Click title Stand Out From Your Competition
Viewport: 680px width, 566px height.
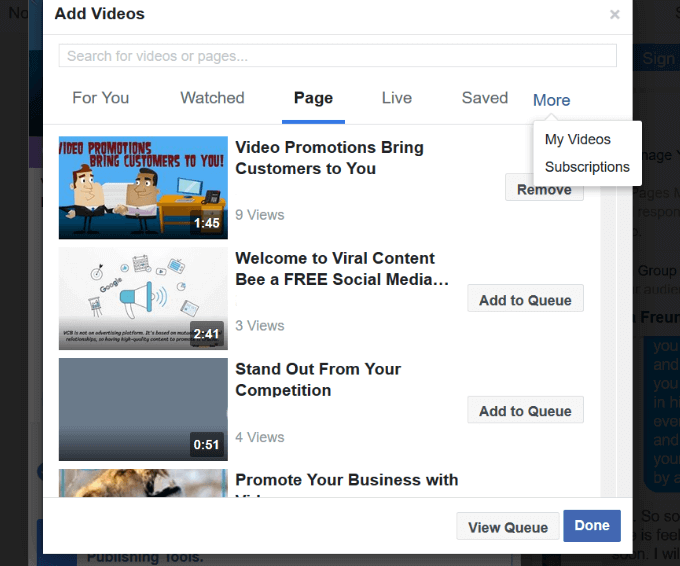tap(318, 380)
